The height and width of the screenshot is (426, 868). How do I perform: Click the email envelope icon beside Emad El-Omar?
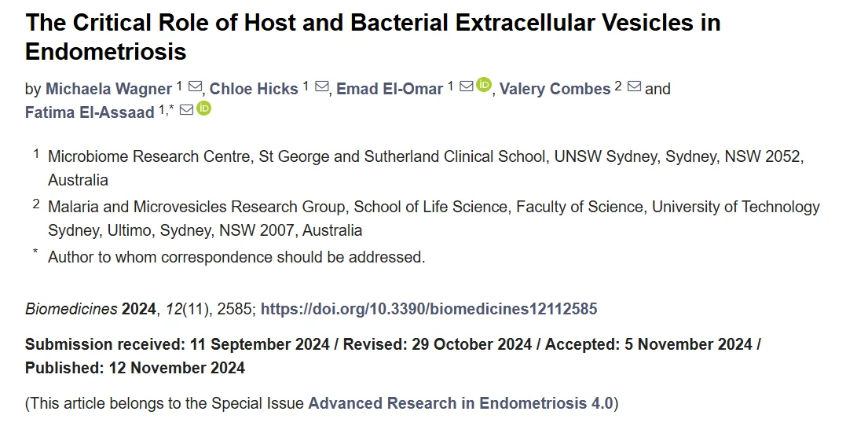click(466, 87)
